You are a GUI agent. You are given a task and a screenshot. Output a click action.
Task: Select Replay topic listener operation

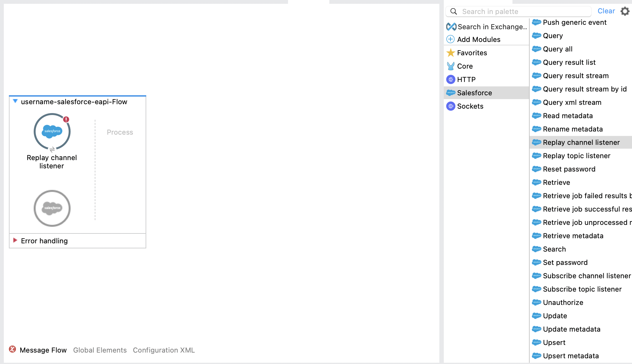[x=581, y=156]
